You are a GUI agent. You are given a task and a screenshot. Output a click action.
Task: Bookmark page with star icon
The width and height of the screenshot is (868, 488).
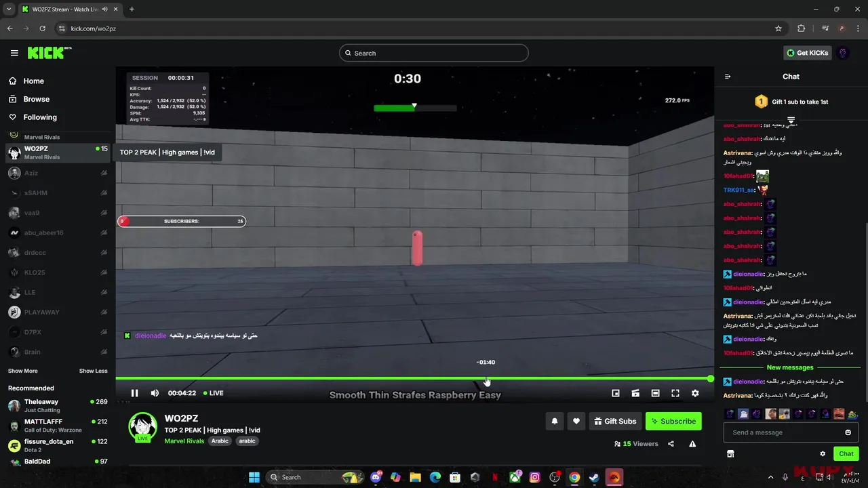[778, 28]
